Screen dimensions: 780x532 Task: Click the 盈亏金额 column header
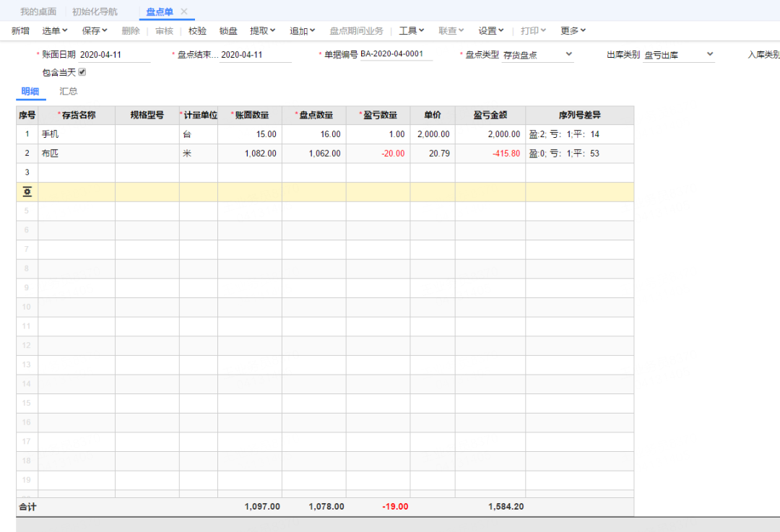(x=490, y=115)
